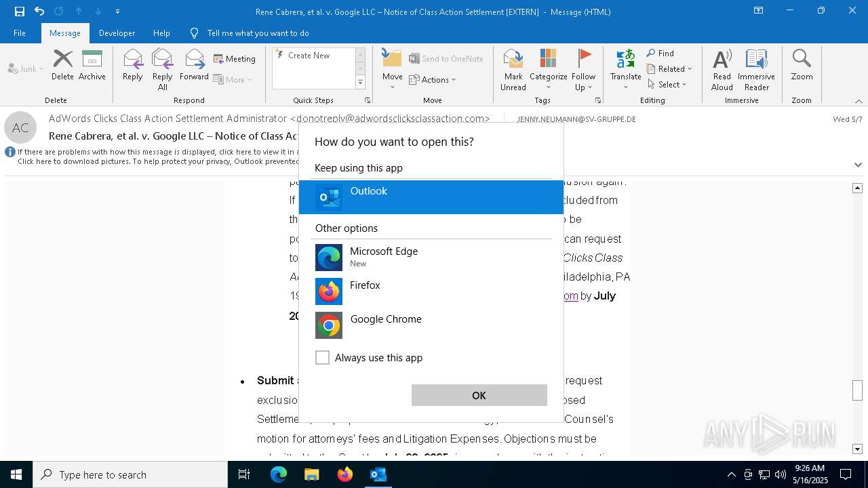Click the scroll down arrow of message

(857, 449)
